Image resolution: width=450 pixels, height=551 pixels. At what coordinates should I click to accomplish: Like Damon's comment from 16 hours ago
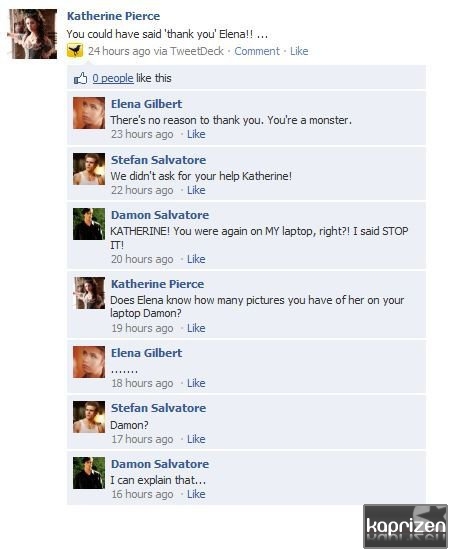point(196,494)
